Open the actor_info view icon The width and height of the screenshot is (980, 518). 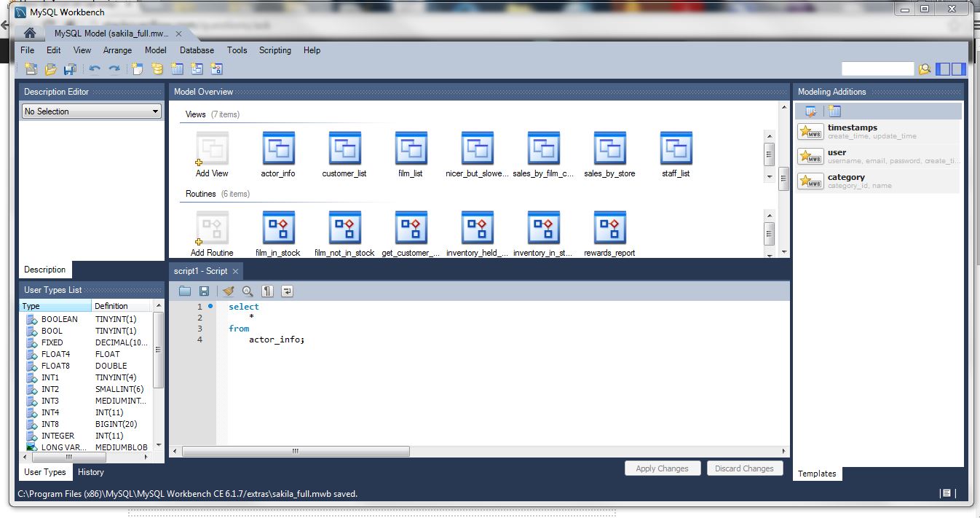coord(278,149)
